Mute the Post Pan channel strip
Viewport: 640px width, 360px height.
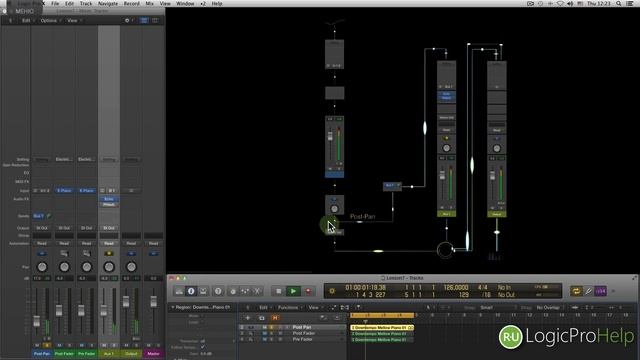[37, 345]
